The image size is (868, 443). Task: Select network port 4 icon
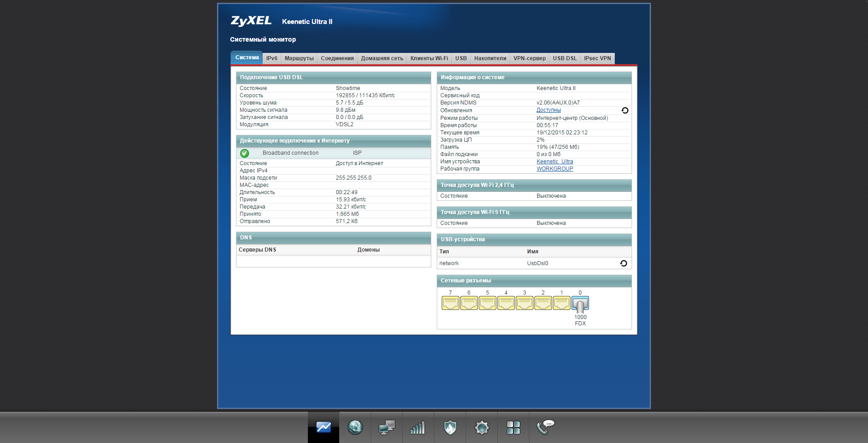point(506,303)
